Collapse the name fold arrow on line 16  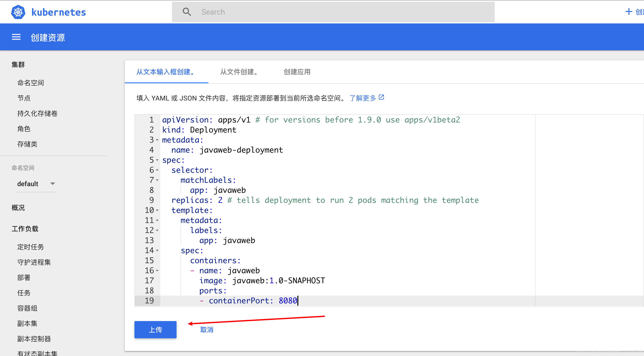157,271
